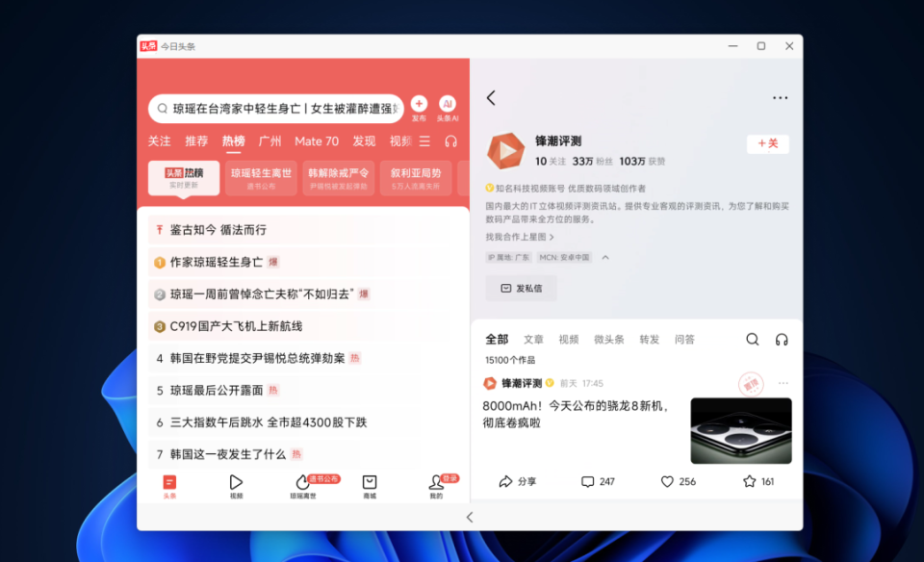Click the collapse arrow at window bottom
Screen dimensions: 924x562
pyautogui.click(x=470, y=517)
